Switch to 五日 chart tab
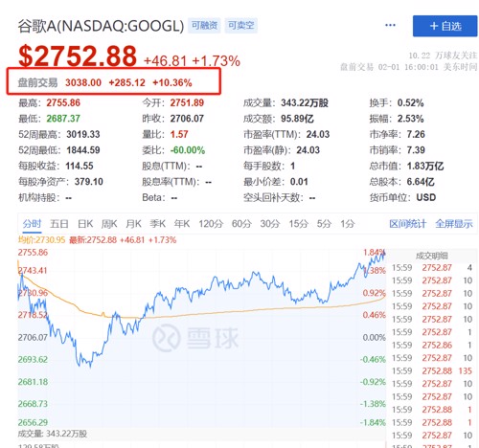Viewport: 479px width, 448px height. coord(59,224)
